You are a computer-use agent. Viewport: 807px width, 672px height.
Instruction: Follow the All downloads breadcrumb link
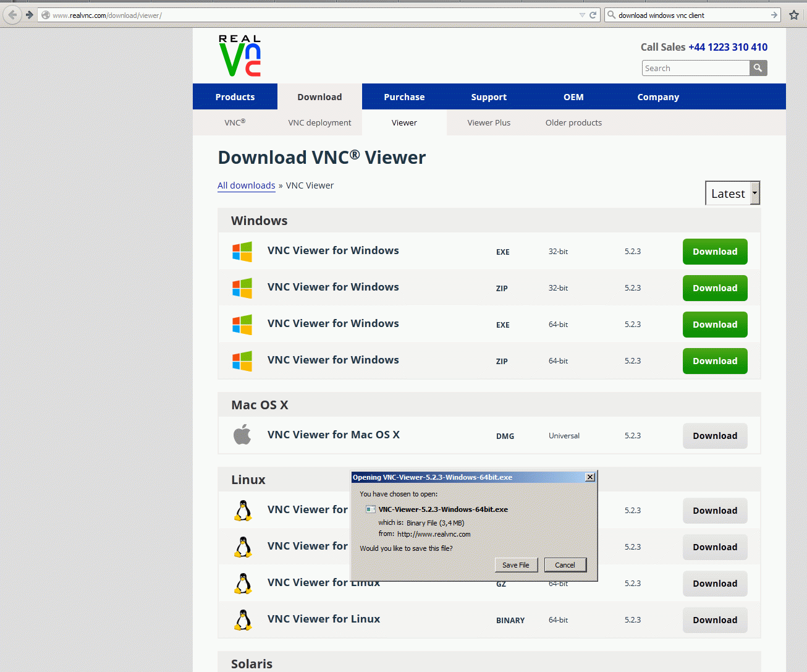coord(247,185)
